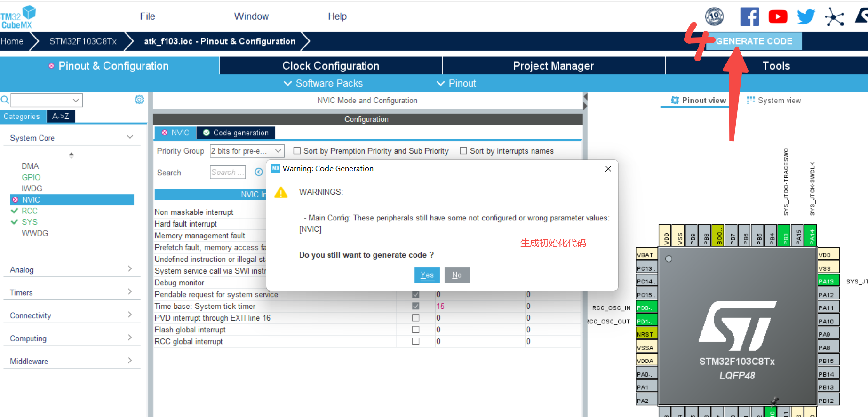Open the YouTube icon link
Screen dimensions: 868x417
(x=778, y=17)
